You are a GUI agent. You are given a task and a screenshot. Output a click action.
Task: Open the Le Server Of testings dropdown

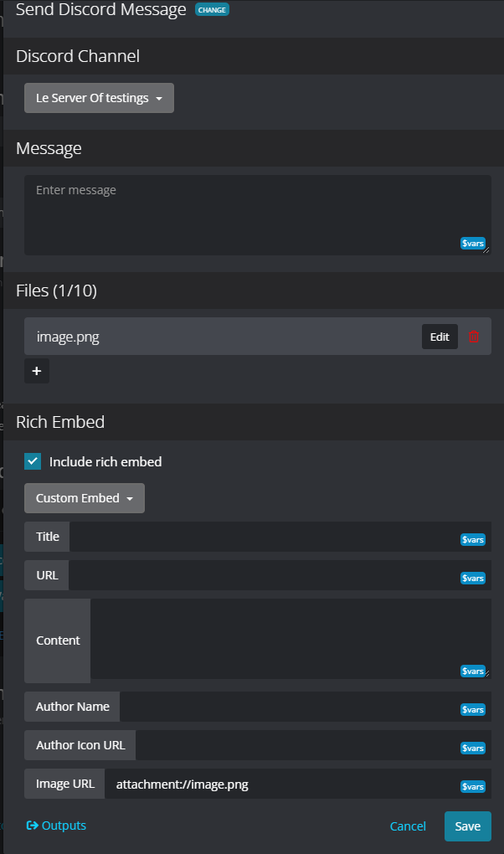[98, 98]
